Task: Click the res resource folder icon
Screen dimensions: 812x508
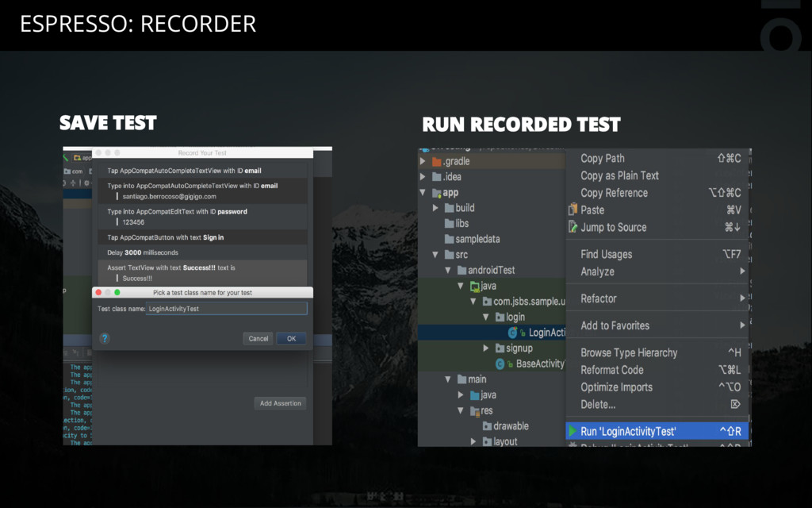Action: tap(474, 411)
